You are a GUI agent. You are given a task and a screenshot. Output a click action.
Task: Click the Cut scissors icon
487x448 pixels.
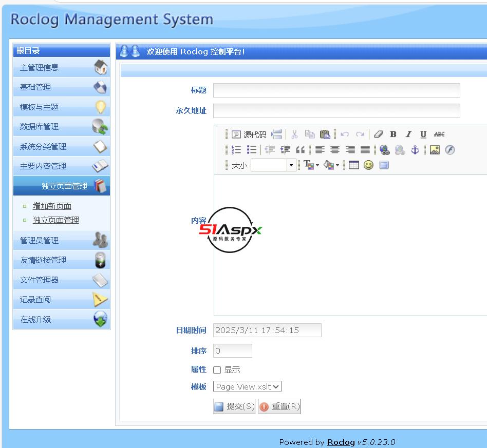click(x=294, y=134)
